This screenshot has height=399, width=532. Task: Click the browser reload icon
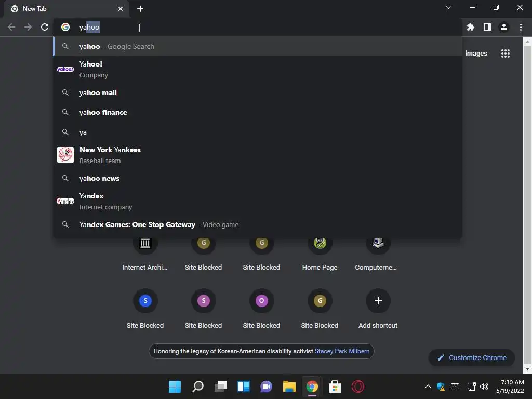pyautogui.click(x=45, y=27)
